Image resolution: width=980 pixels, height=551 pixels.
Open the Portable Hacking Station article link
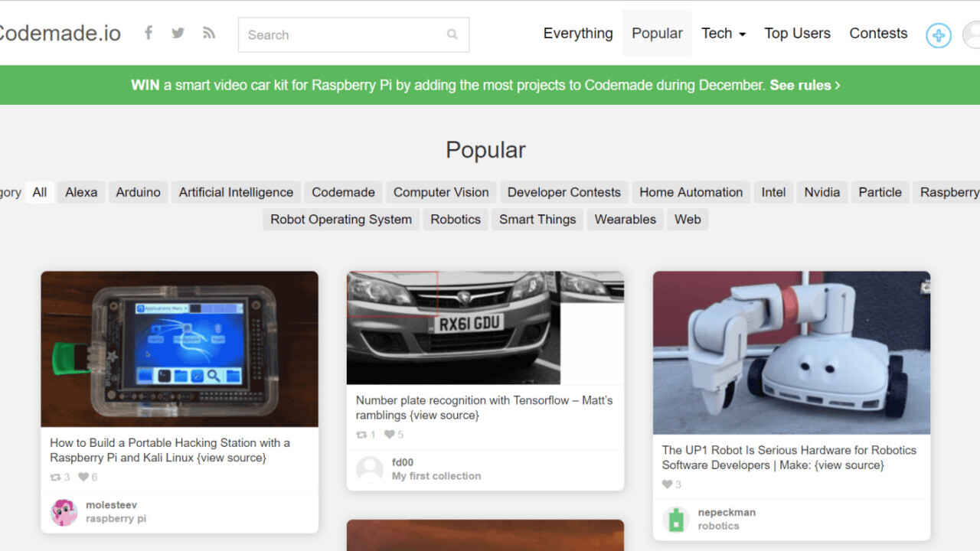[x=169, y=450]
